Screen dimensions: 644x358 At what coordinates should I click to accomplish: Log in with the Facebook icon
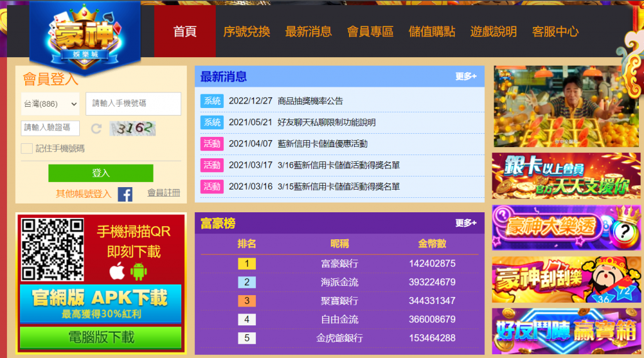[125, 194]
